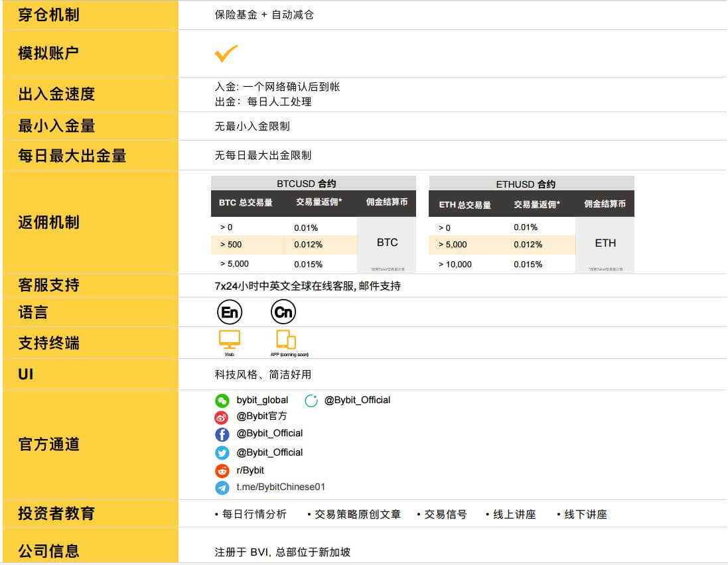Open the @Bybit官方 Weibo handle
Screen dimensions: 728x565
[x=261, y=416]
